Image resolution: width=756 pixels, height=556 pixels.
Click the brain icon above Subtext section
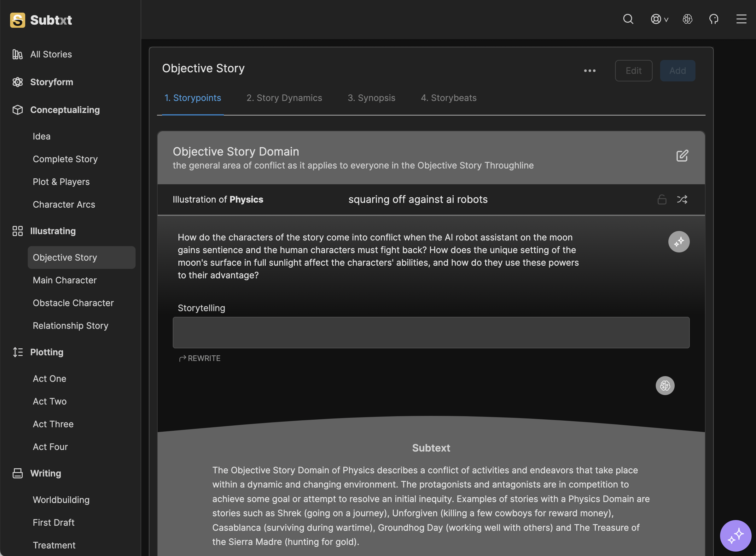(665, 385)
